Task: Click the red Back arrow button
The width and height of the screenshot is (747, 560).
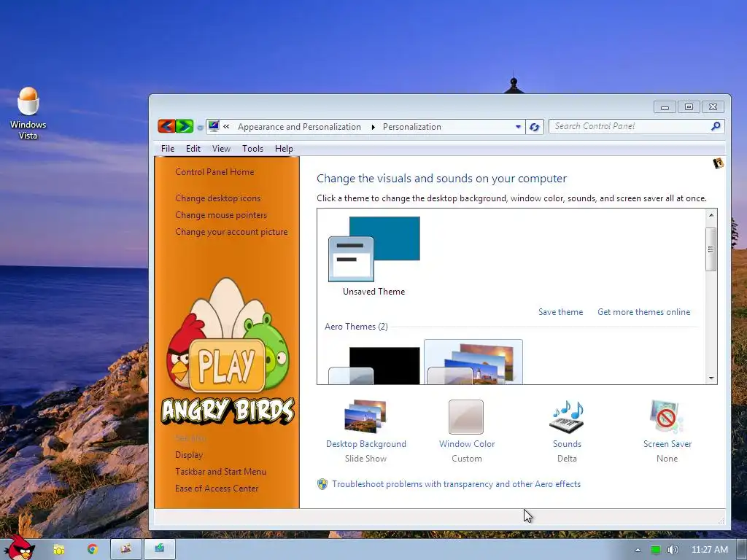Action: [x=166, y=126]
